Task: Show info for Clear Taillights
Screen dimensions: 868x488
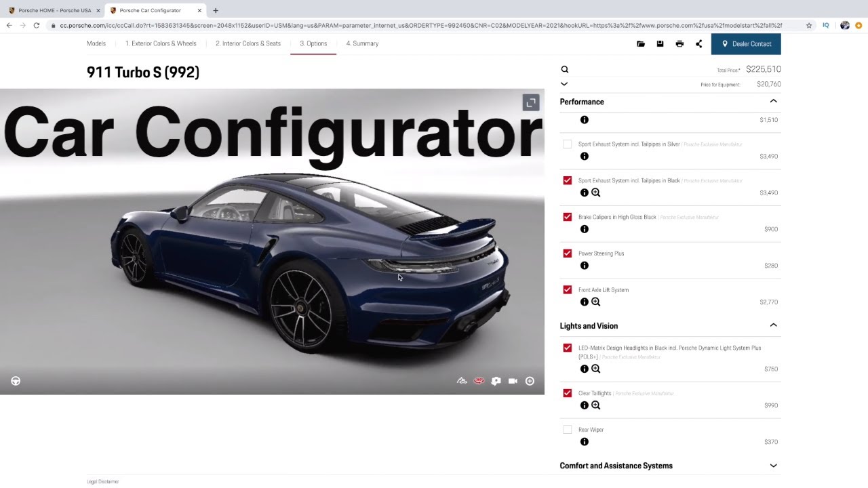Action: pyautogui.click(x=585, y=405)
